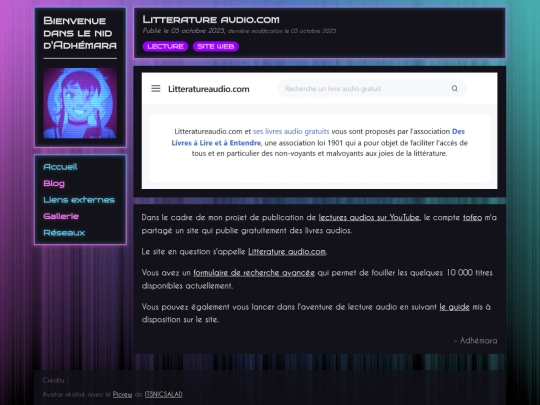
Task: Click the Litteratureaudio.com site title
Action: pyautogui.click(x=209, y=89)
